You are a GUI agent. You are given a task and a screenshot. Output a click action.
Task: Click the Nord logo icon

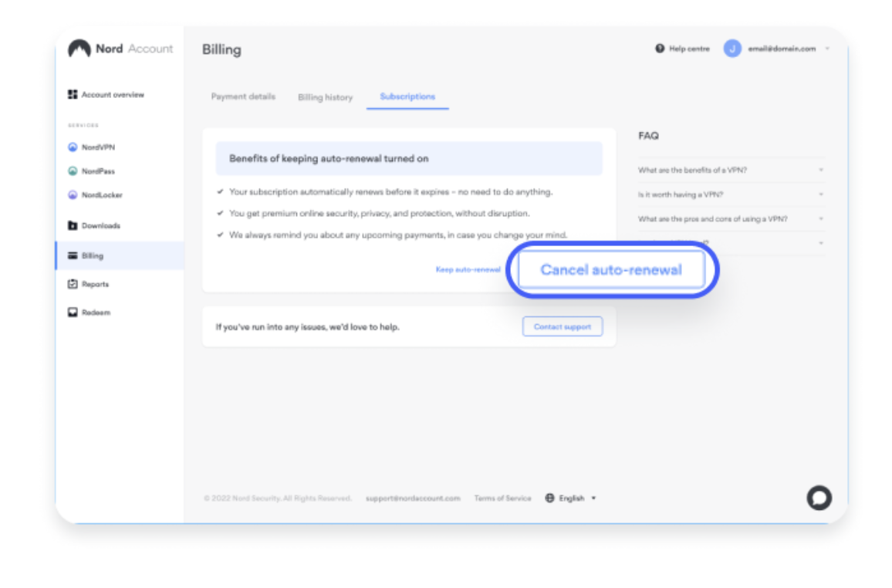click(79, 49)
